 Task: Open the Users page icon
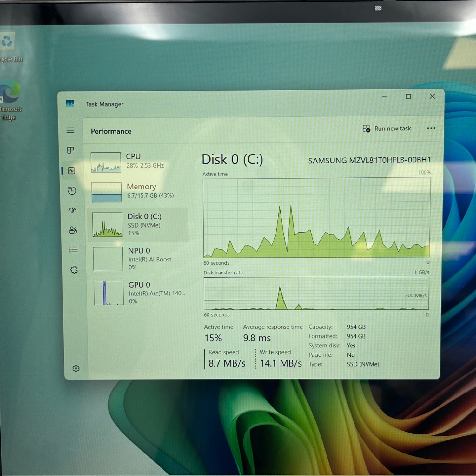click(73, 230)
